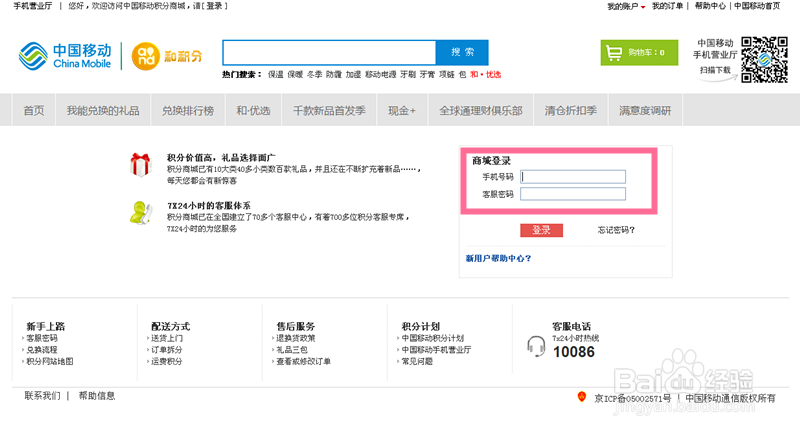This screenshot has height=434, width=800.
Task: Click the 和积分 logo
Action: [167, 56]
